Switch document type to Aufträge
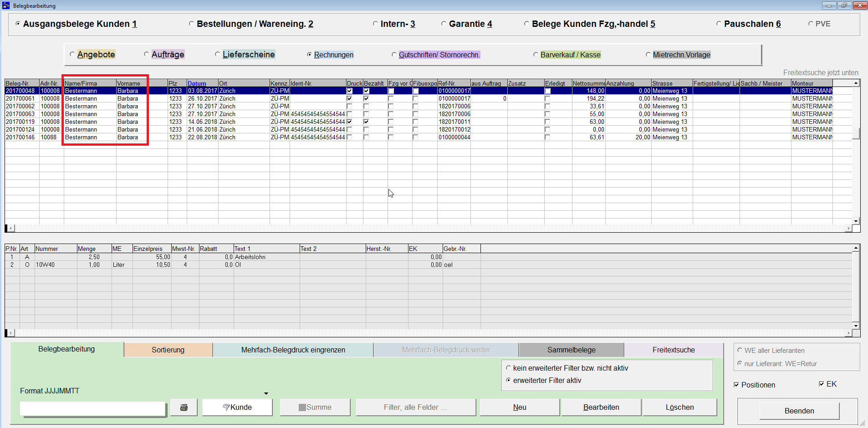This screenshot has width=868, height=428. [x=164, y=54]
